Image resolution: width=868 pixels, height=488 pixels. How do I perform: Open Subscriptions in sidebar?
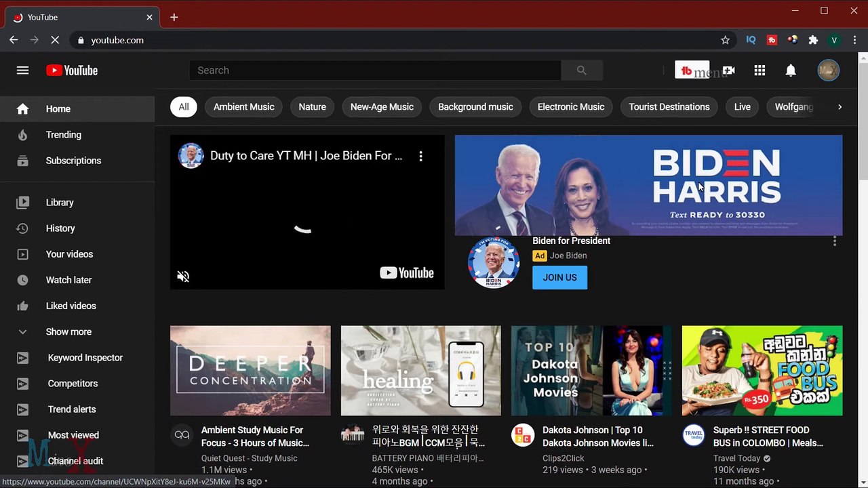pyautogui.click(x=77, y=161)
